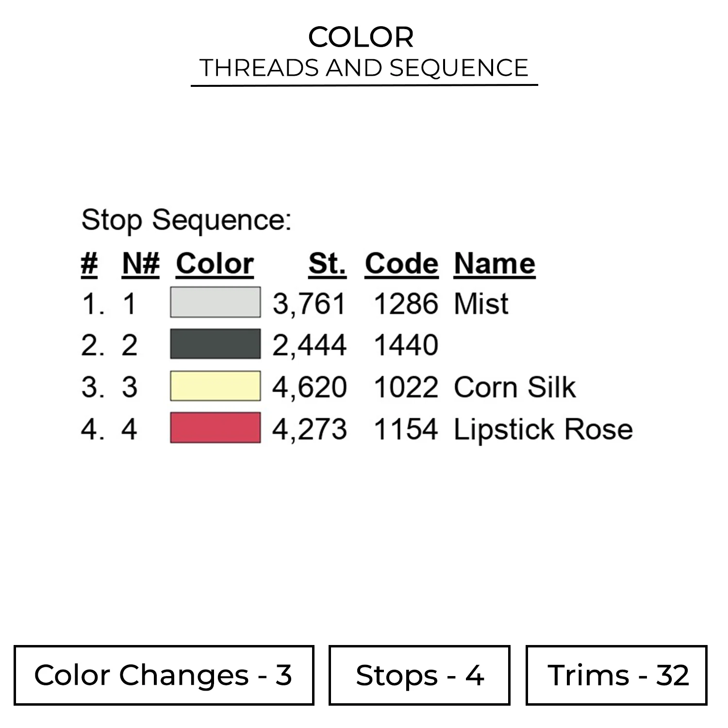Image resolution: width=728 pixels, height=728 pixels.
Task: Click the Lipstick Rose thread name
Action: (x=543, y=430)
